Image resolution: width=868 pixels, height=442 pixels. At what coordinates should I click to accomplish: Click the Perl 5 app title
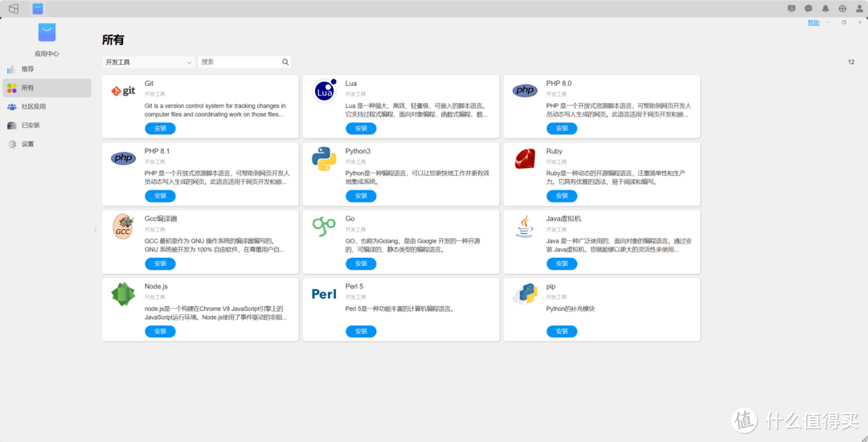(x=354, y=287)
